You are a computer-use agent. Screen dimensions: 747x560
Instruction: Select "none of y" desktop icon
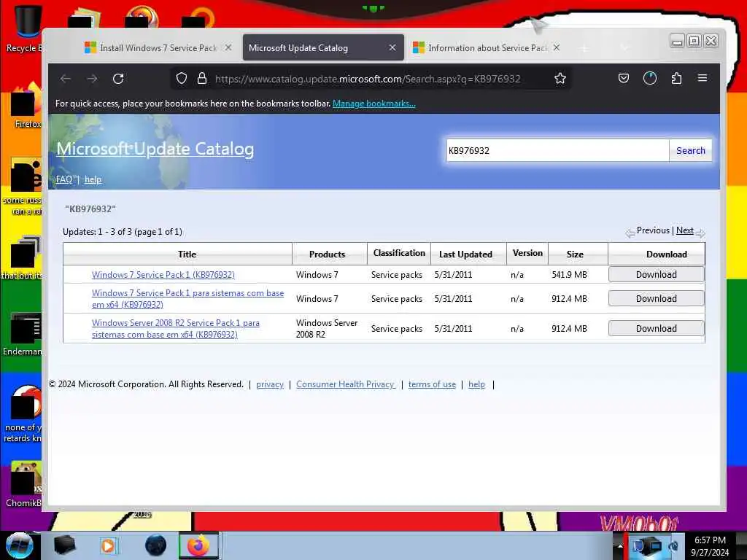[24, 414]
